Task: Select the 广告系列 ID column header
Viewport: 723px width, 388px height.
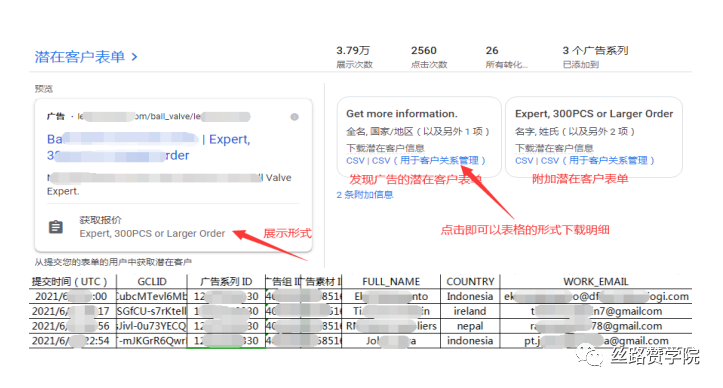Action: (226, 281)
